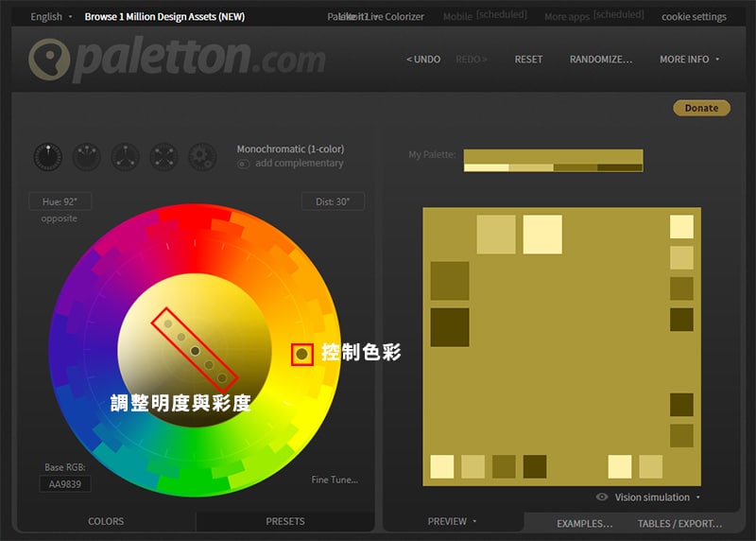The height and width of the screenshot is (541, 756).
Task: Click the More apps scheduled link
Action: [594, 16]
